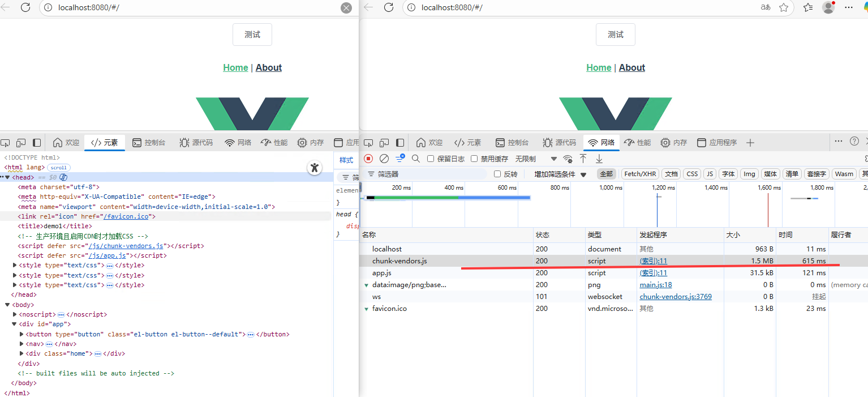Select the inspect element tool in left DevTools
The image size is (868, 397).
[5, 143]
